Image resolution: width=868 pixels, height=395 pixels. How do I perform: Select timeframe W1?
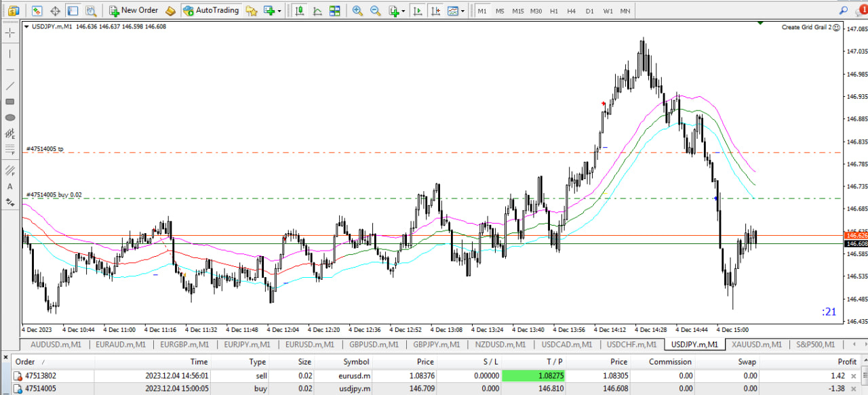608,11
